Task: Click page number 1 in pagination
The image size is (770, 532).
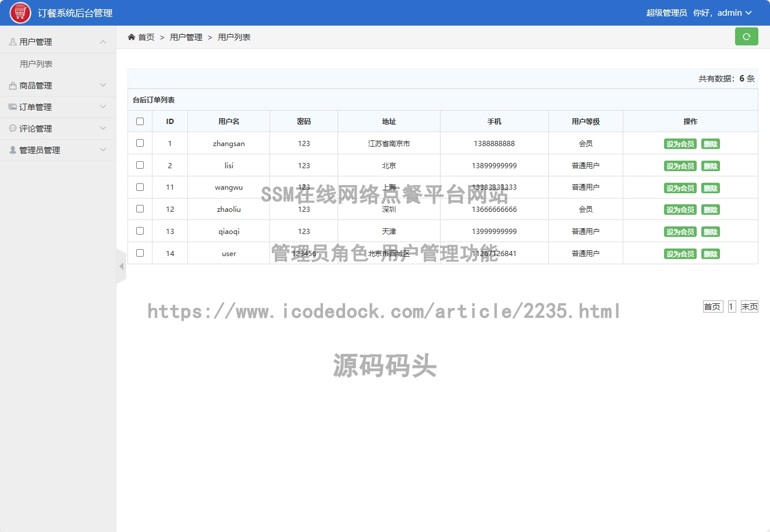Action: (732, 307)
